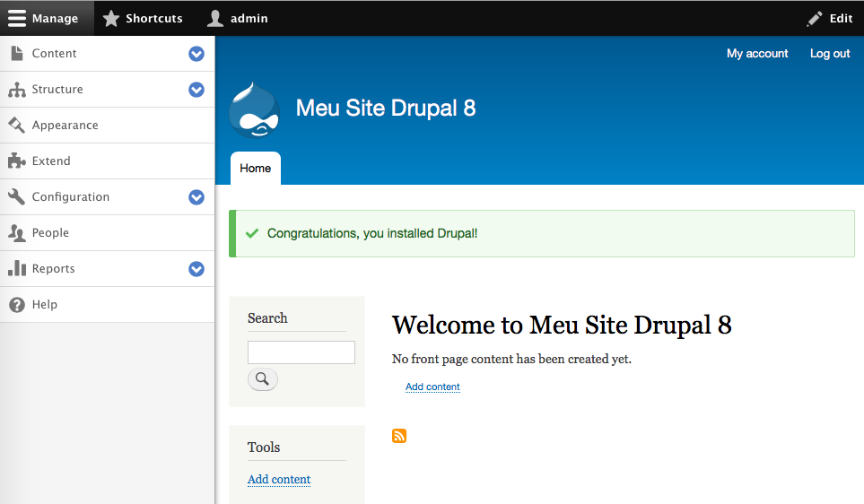Click the Congratulations status message

click(542, 233)
